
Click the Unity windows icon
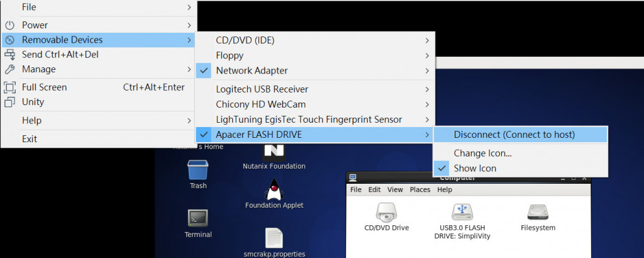tap(9, 102)
